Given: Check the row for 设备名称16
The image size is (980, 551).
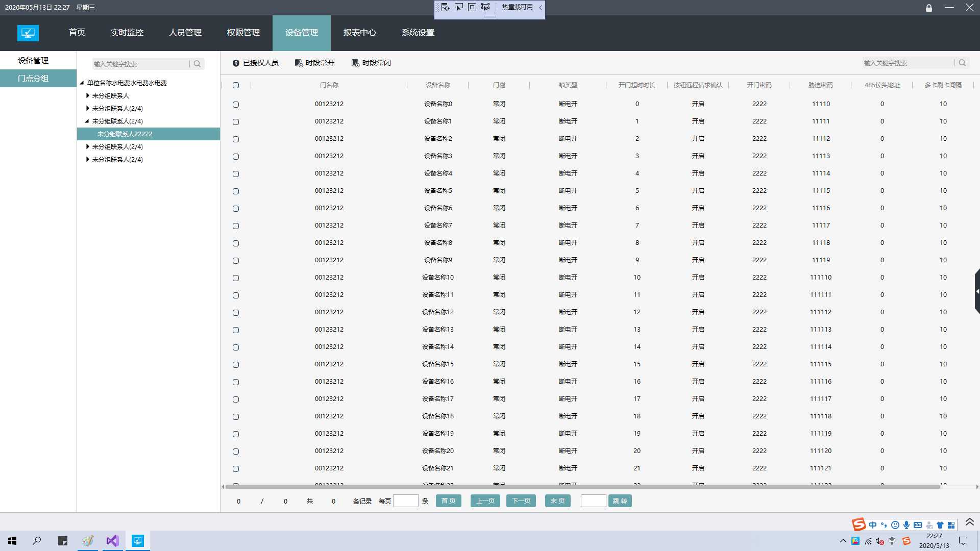Looking at the screenshot, I should [236, 382].
